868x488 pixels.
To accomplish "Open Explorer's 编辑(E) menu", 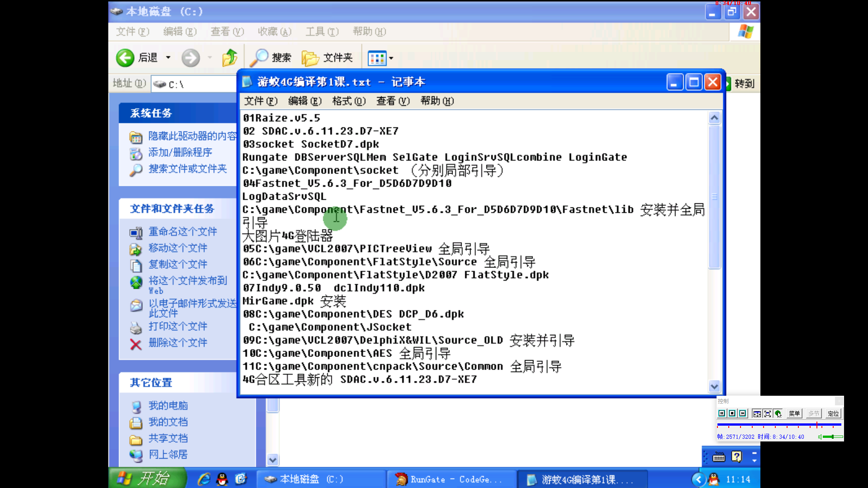I will (180, 32).
